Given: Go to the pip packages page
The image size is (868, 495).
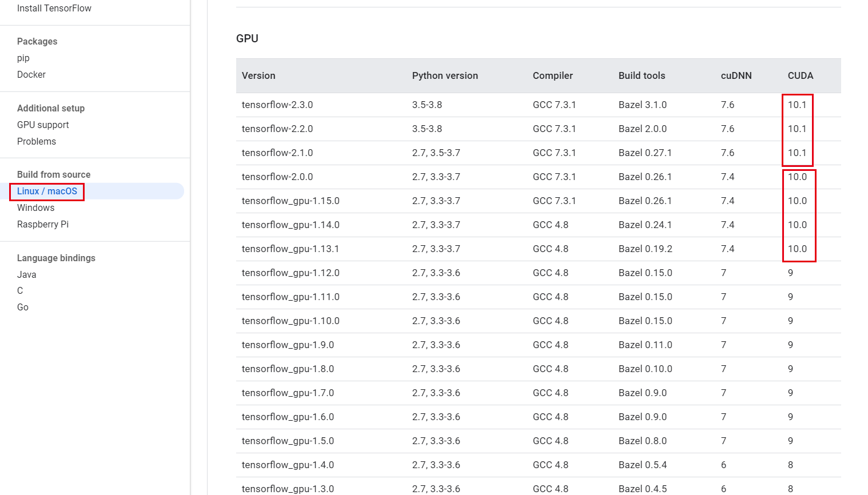Looking at the screenshot, I should (23, 58).
